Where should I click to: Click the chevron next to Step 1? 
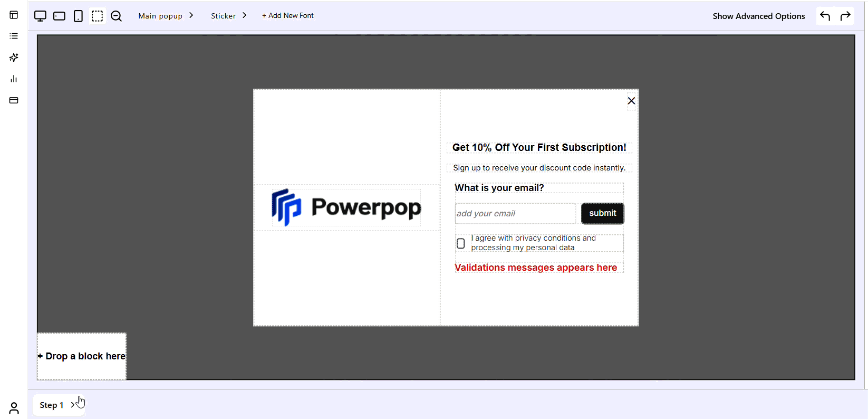tap(73, 405)
